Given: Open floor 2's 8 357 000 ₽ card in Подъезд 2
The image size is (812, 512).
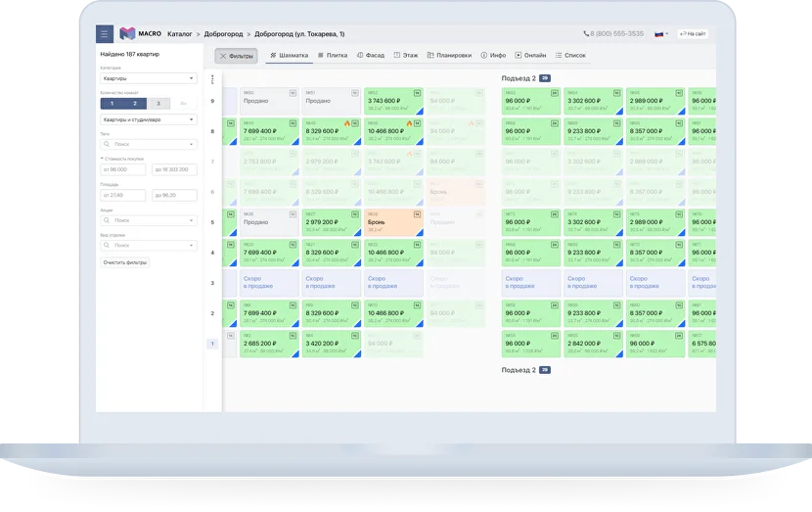Looking at the screenshot, I should [655, 313].
